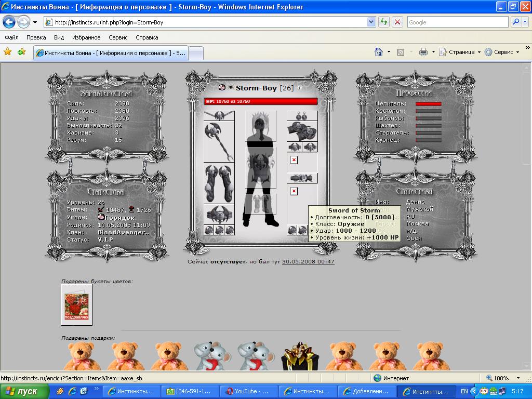Click the flower bouquet gift thumbnail
Image resolution: width=532 pixels, height=399 pixels.
point(77,304)
